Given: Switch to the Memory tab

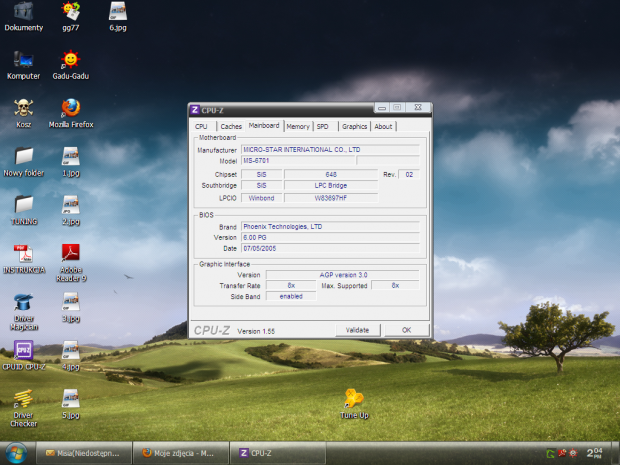Looking at the screenshot, I should tap(298, 127).
